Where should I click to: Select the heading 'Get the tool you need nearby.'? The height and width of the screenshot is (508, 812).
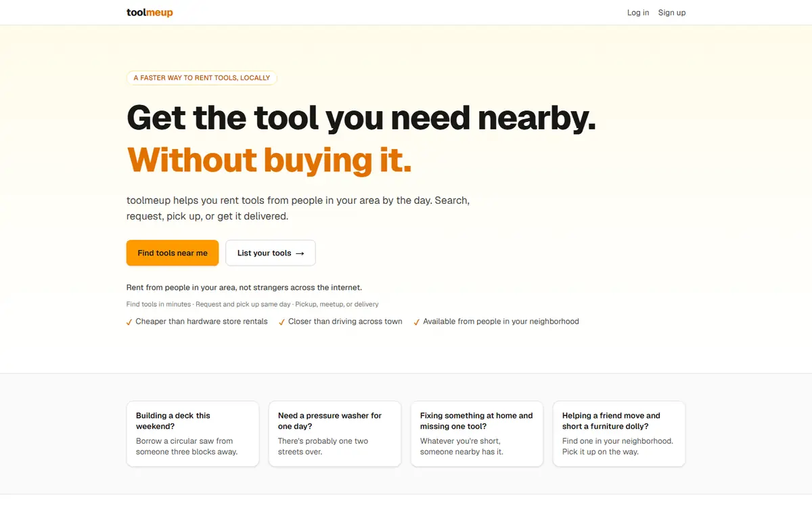pyautogui.click(x=361, y=117)
